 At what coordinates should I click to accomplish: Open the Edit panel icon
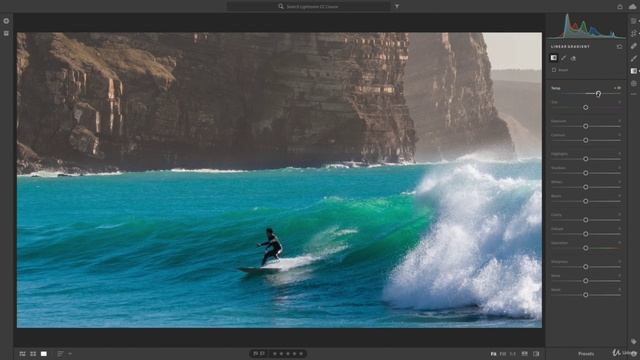point(633,21)
